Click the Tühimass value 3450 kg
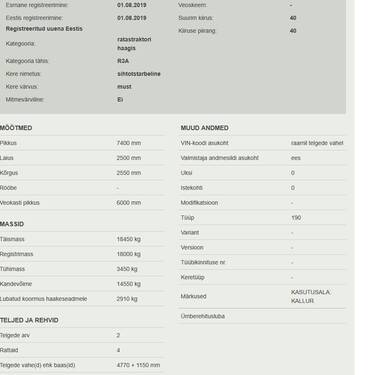368x375 pixels. pyautogui.click(x=127, y=269)
